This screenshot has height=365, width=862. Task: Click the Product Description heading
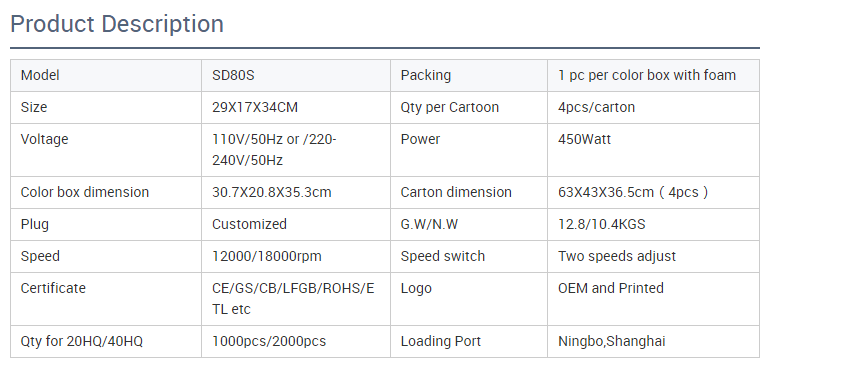(117, 24)
